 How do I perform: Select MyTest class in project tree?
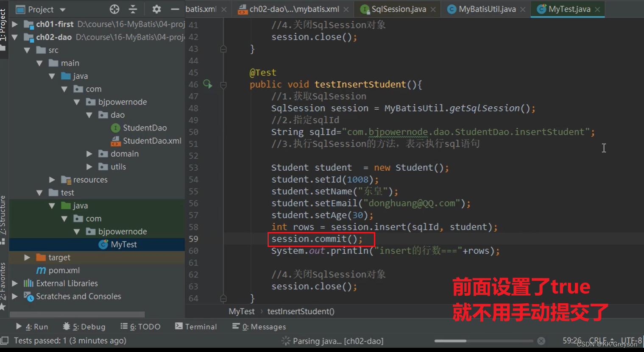pos(117,244)
